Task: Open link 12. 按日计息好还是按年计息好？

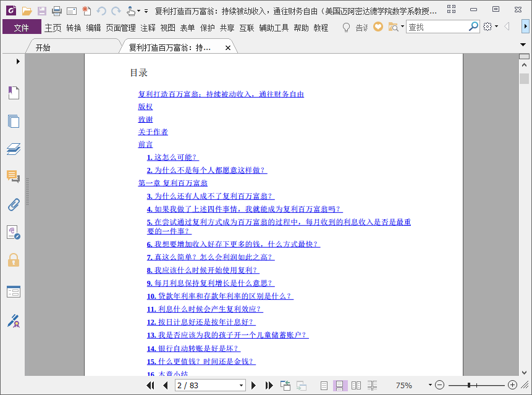Action: (201, 322)
